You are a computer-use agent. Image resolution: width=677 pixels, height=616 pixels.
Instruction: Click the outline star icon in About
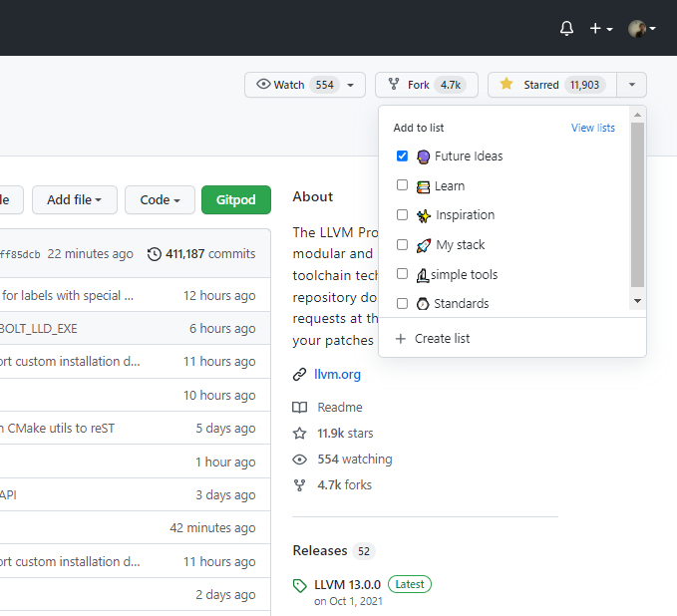(300, 433)
